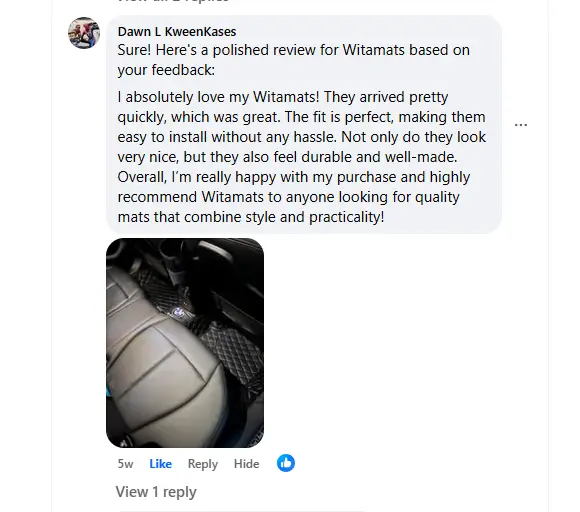Like Dawn's Witamats review comment
This screenshot has width=580, height=512.
[x=161, y=464]
